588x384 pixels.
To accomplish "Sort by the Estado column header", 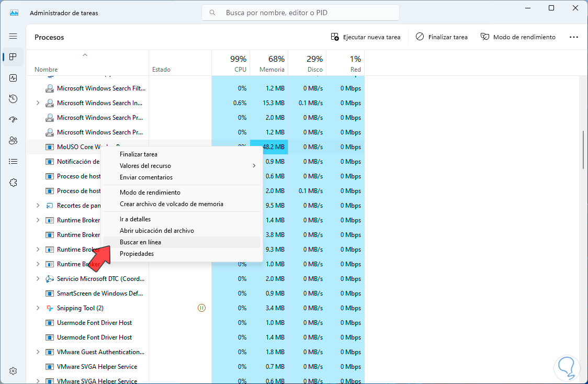I will tap(180, 63).
